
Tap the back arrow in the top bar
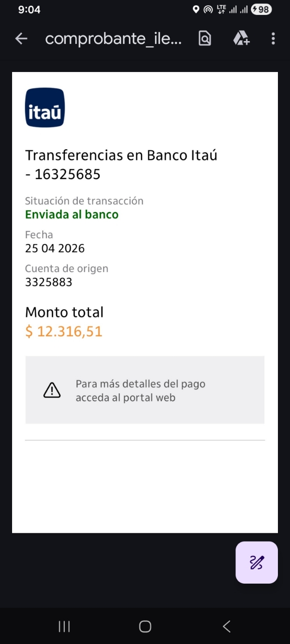pyautogui.click(x=21, y=39)
